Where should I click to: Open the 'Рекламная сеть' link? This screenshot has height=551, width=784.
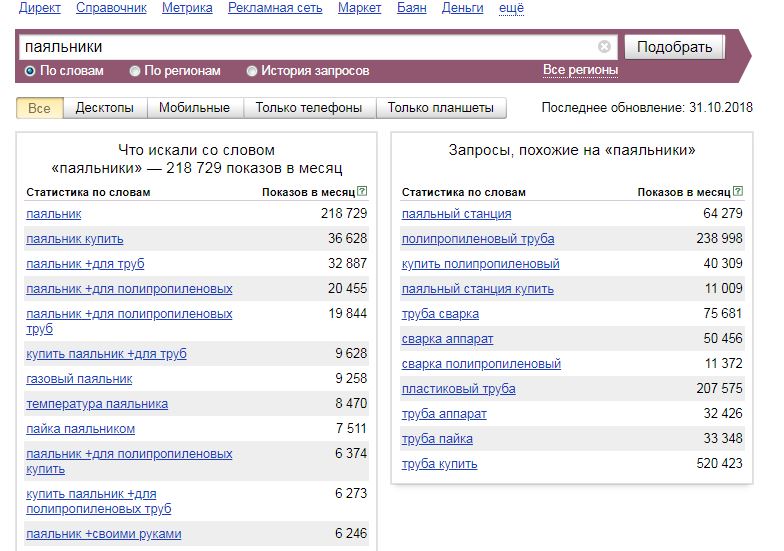(x=275, y=8)
